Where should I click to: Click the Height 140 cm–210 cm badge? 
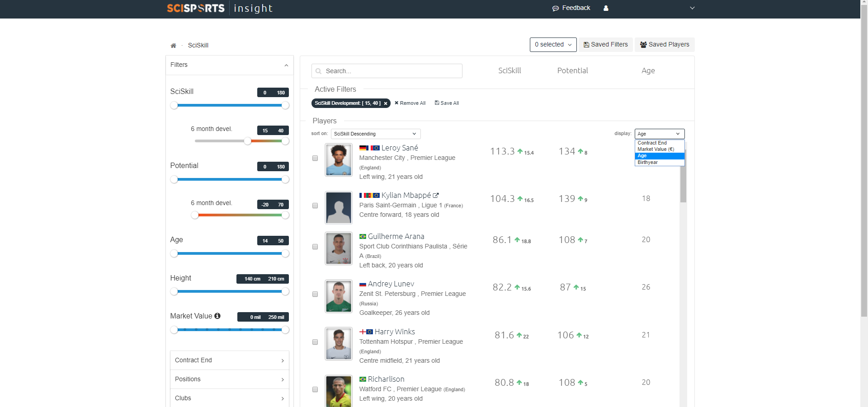[263, 279]
